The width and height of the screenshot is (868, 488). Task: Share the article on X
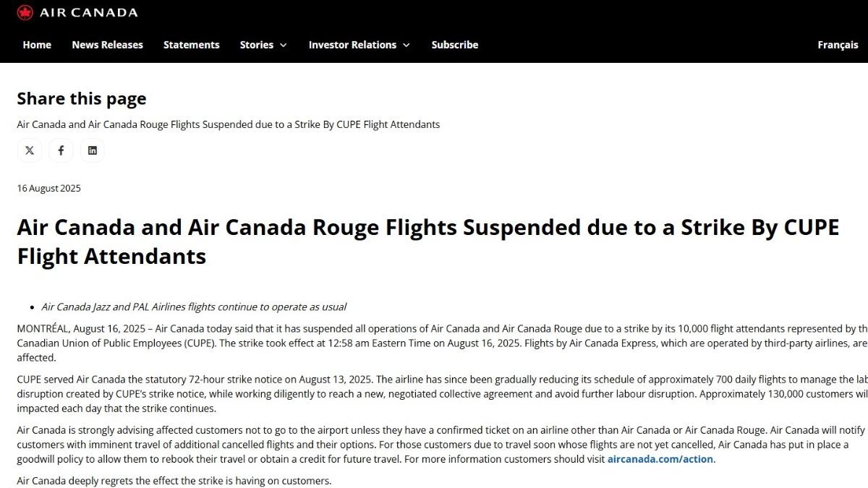point(30,150)
